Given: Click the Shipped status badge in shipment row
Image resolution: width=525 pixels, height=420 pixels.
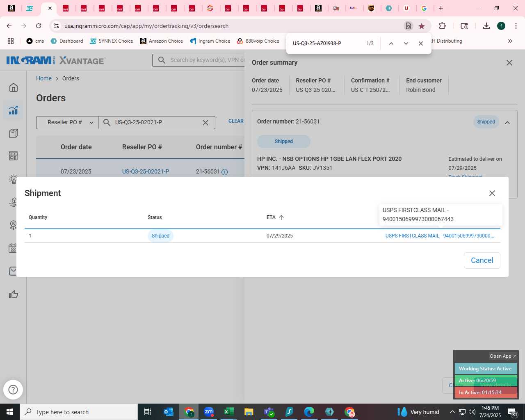Looking at the screenshot, I should coord(160,236).
